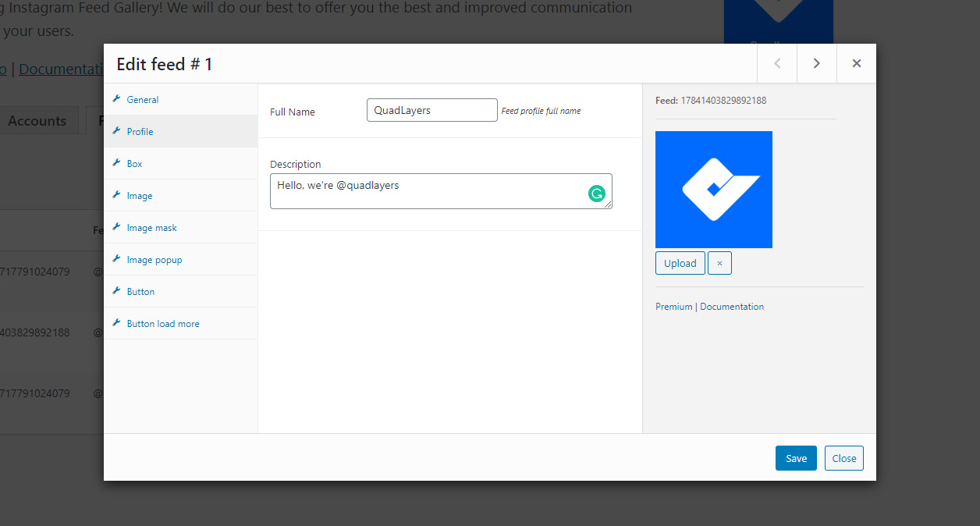Viewport: 980px width, 526px height.
Task: Open Button load more settings
Action: [180, 324]
